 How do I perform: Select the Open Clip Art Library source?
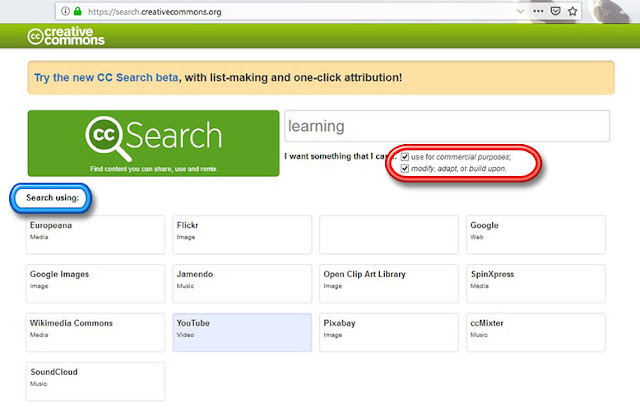pyautogui.click(x=389, y=284)
